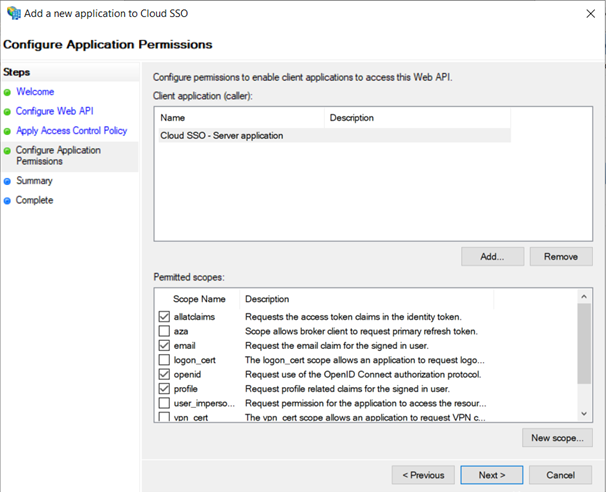Viewport: 606px width, 492px height.
Task: Select Cloud SSO - Server application row
Action: pos(222,135)
